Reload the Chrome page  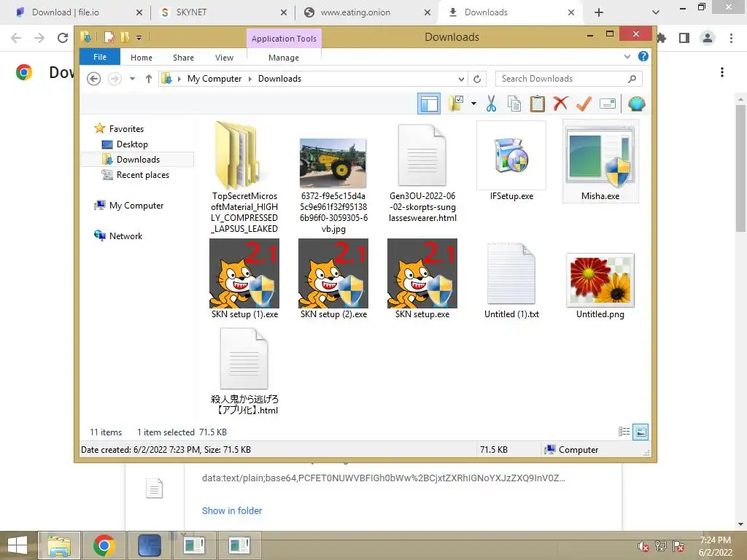63,38
